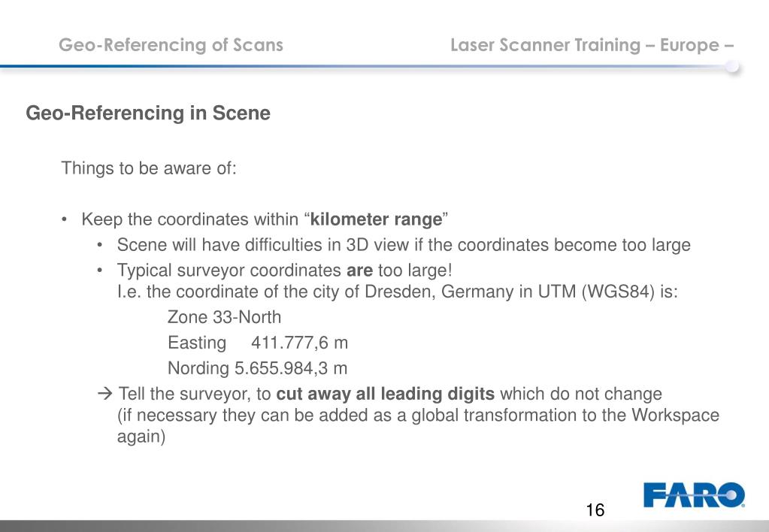Click bullet before 'Typical surveyor coordinates'
769x532 pixels.
pyautogui.click(x=99, y=270)
